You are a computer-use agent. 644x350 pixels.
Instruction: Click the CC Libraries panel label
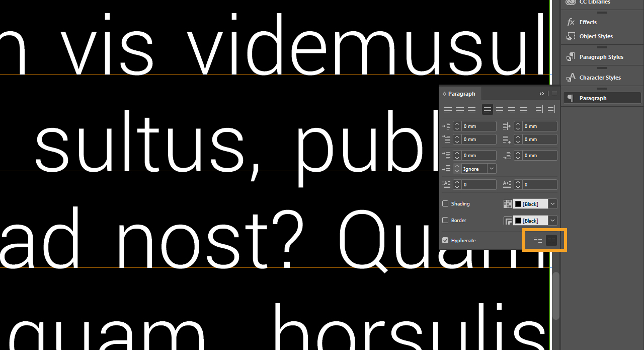pos(595,2)
